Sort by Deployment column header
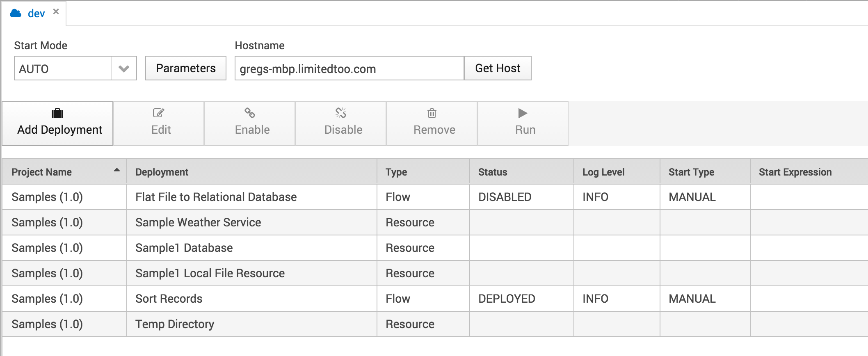This screenshot has width=868, height=356. click(252, 172)
